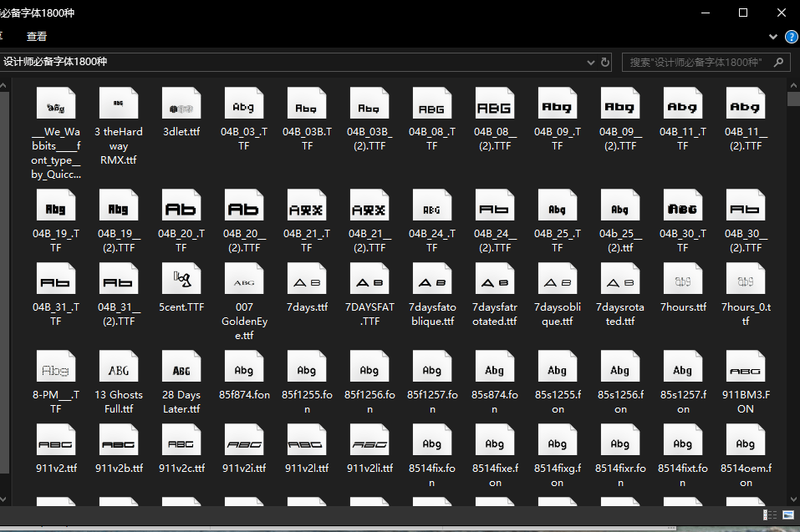
Task: Click the 7hours_0.ttf filename label
Action: coord(746,314)
